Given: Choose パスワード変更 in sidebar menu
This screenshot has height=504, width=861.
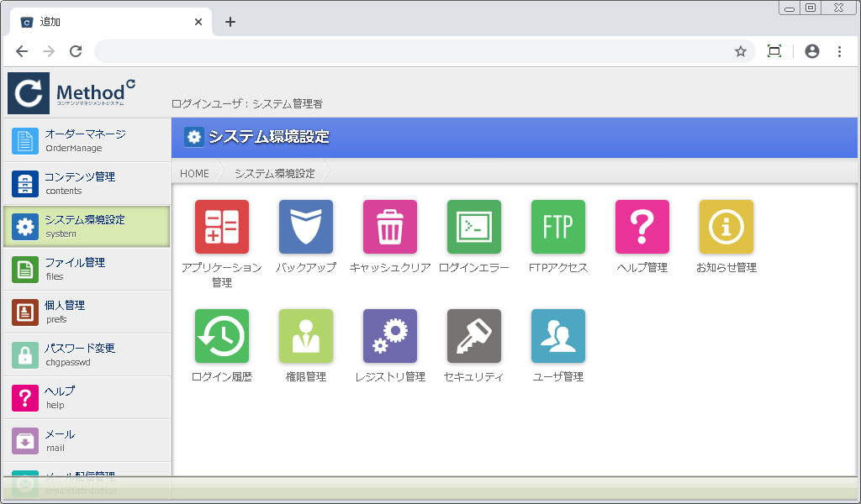Looking at the screenshot, I should click(86, 354).
